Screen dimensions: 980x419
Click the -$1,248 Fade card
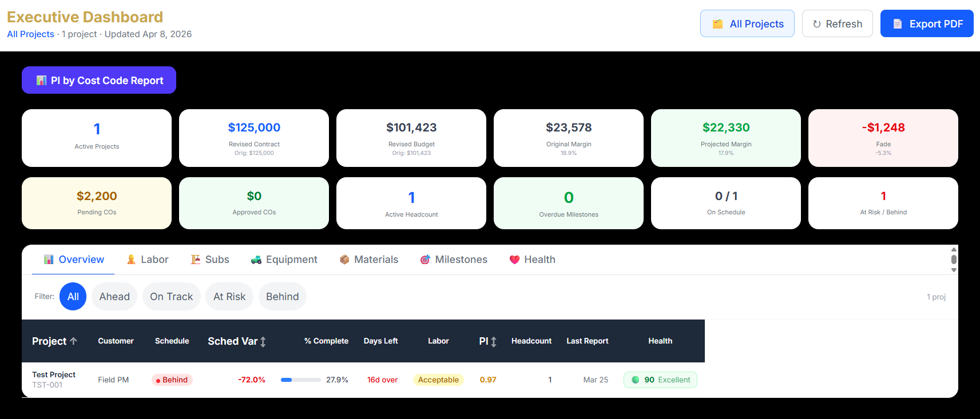coord(883,138)
